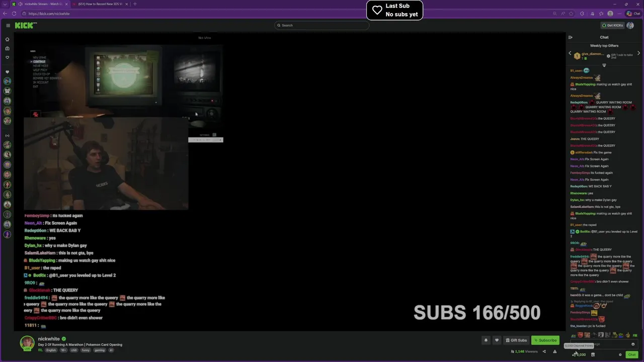This screenshot has height=362, width=644.
Task: Open Following heart icon in sidebar
Action: coord(7,57)
